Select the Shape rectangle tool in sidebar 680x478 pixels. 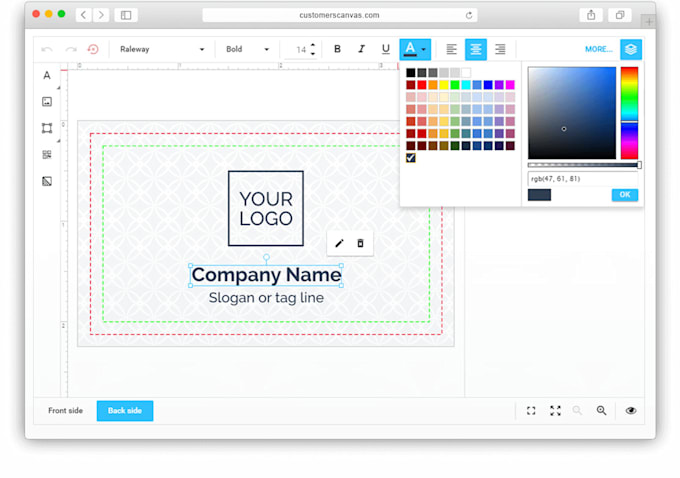click(x=47, y=128)
